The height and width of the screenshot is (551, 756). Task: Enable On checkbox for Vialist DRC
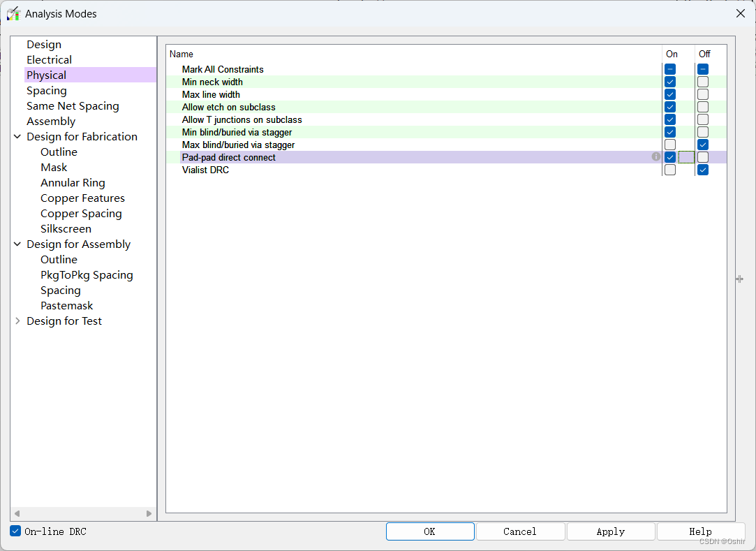670,170
